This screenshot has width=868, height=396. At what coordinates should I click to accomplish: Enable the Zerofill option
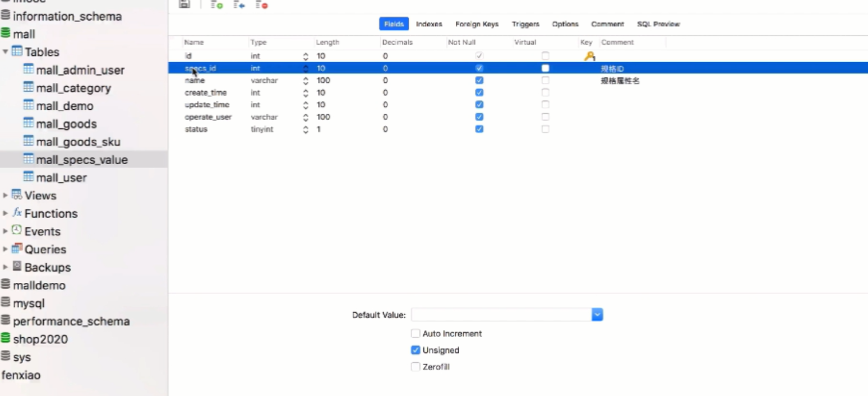[x=415, y=367]
